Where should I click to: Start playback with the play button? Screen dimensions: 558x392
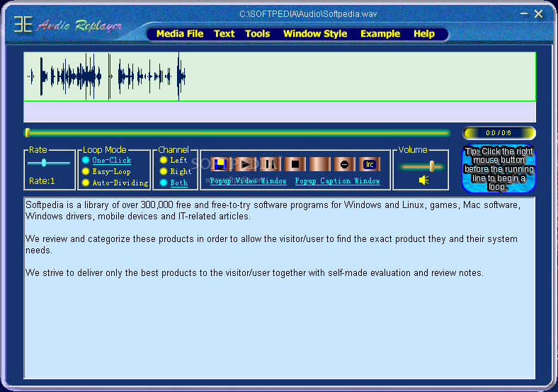(246, 164)
